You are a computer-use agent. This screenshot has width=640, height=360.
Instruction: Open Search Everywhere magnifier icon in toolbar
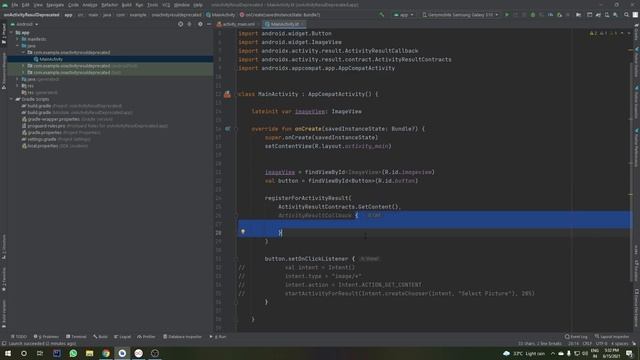tap(626, 15)
